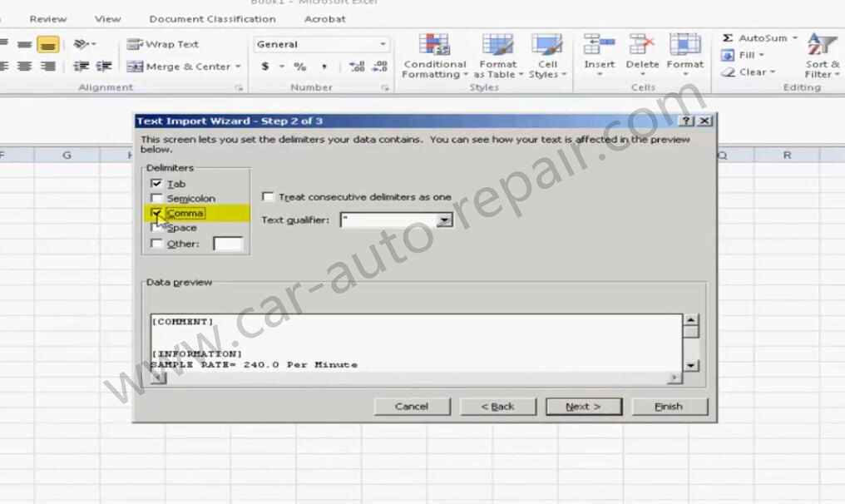
Task: Open the Cell Styles gallery
Action: pos(547,56)
